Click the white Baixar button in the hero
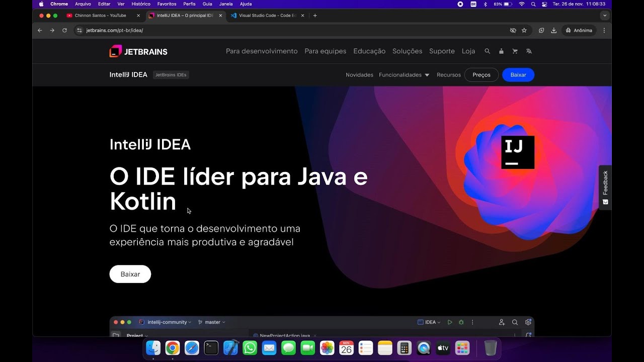Screen dimensions: 644x362 coord(130,274)
